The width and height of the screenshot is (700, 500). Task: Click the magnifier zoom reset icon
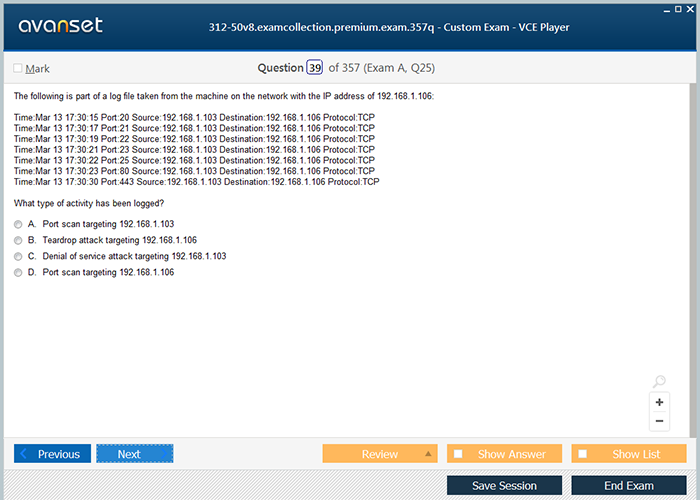pyautogui.click(x=659, y=382)
